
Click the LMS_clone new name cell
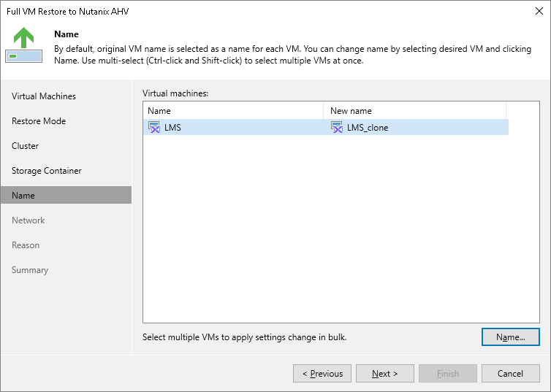coord(368,127)
